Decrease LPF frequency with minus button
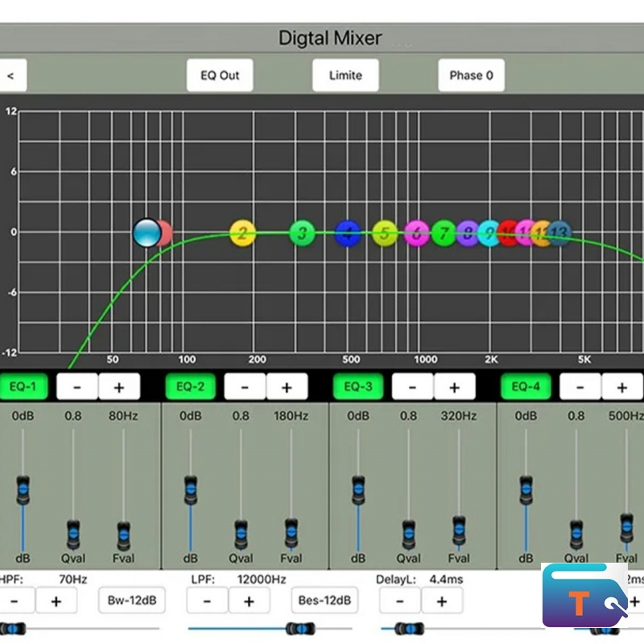The width and height of the screenshot is (644, 644). pyautogui.click(x=207, y=601)
